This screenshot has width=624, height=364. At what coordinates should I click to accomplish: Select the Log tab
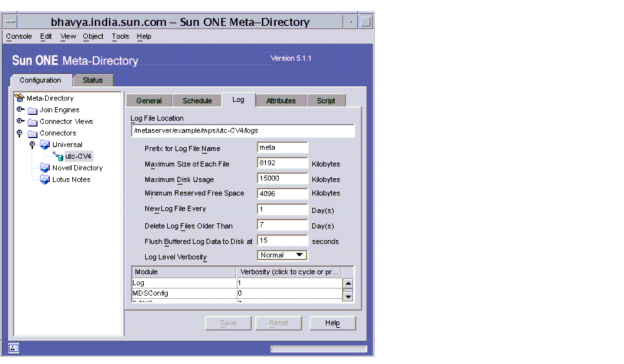(238, 99)
